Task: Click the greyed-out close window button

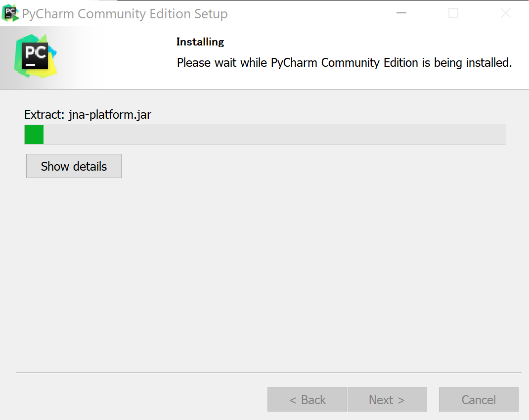Action: 505,13
